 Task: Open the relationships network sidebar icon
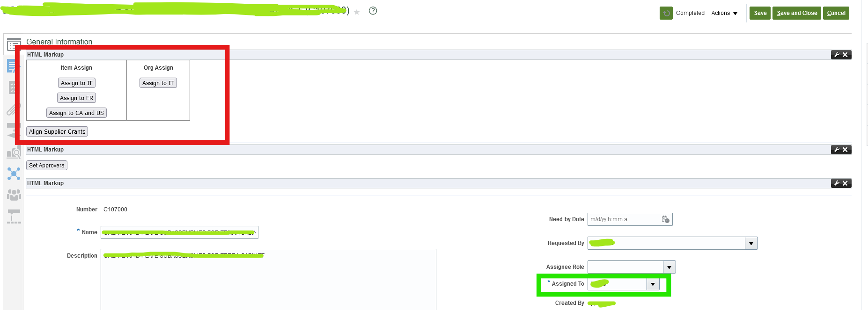click(14, 174)
